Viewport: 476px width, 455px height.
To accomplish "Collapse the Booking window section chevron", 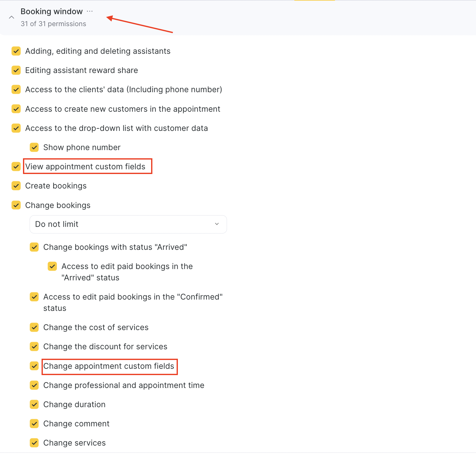I will 12,17.
